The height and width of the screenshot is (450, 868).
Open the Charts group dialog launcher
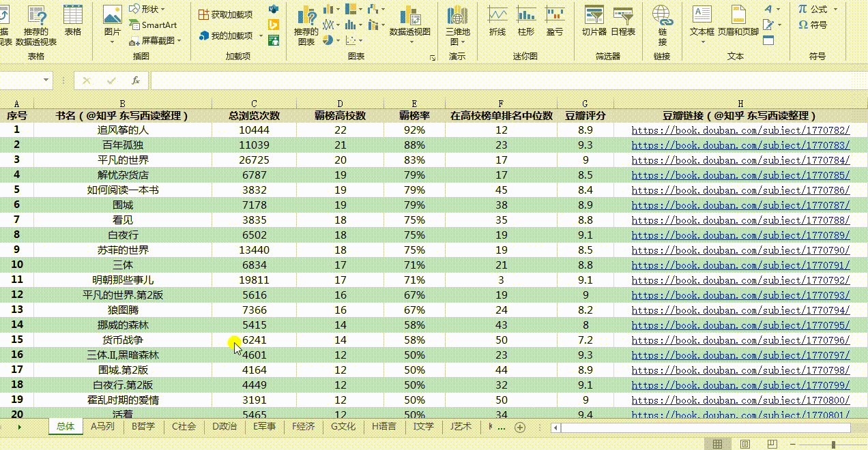433,59
